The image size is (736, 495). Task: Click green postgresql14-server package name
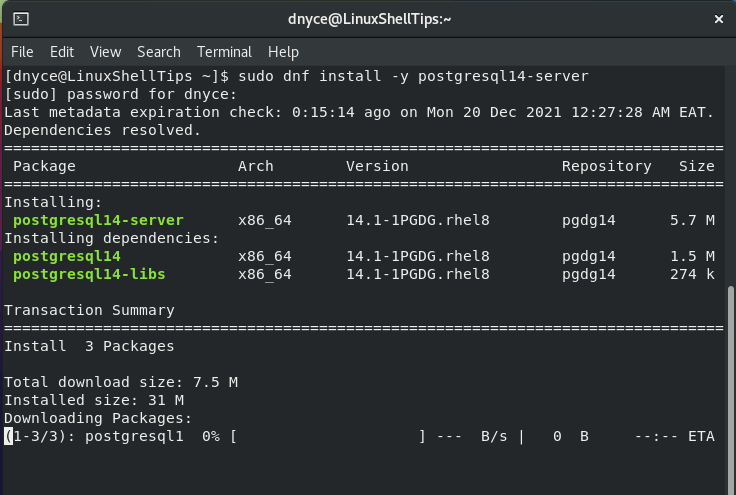pos(98,220)
